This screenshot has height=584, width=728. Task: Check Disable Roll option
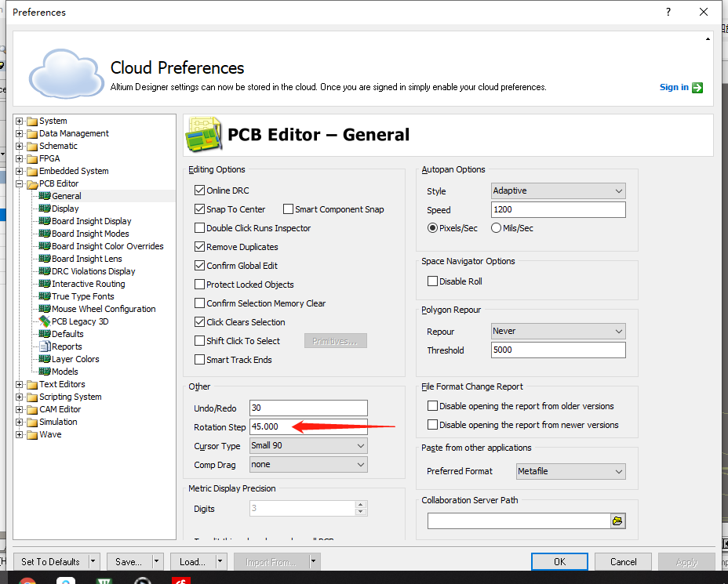(x=432, y=281)
